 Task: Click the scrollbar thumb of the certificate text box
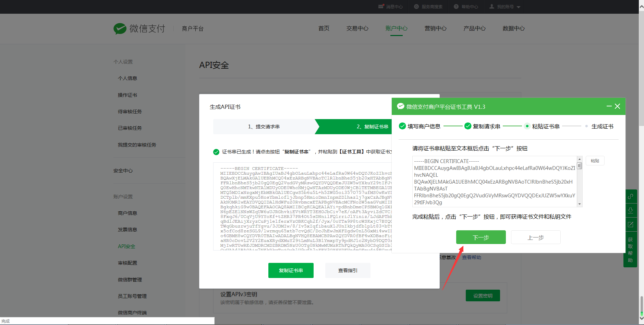(580, 166)
